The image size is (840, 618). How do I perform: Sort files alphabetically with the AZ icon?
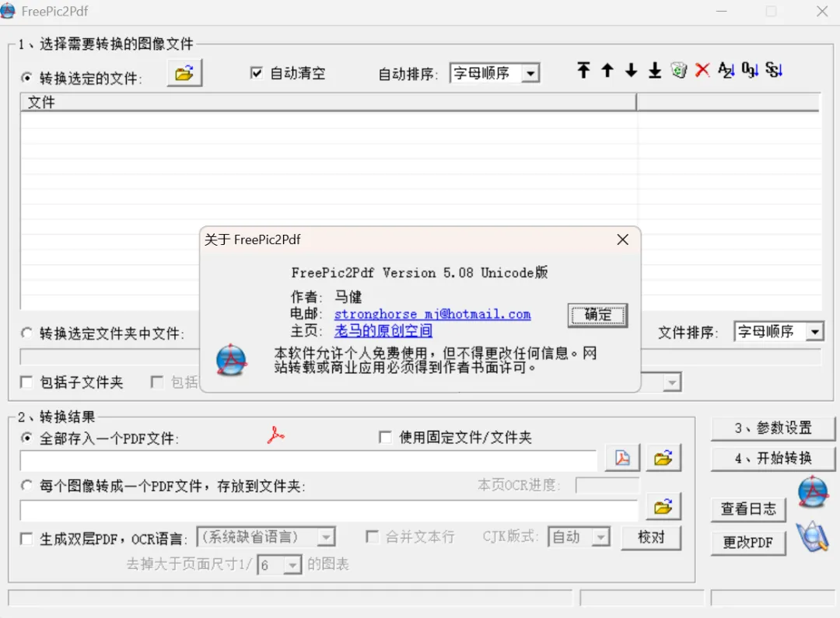(726, 70)
